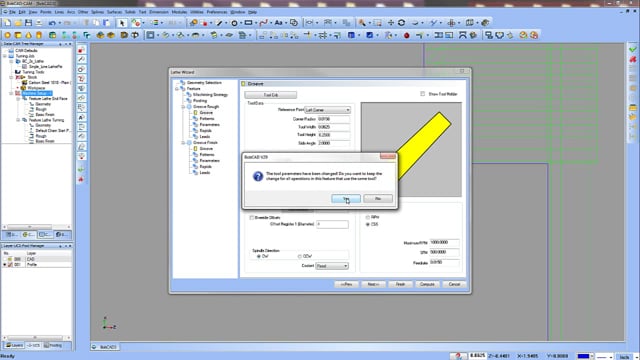Select the CCW spindle direction radio button
Image resolution: width=640 pixels, height=360 pixels.
tap(300, 256)
